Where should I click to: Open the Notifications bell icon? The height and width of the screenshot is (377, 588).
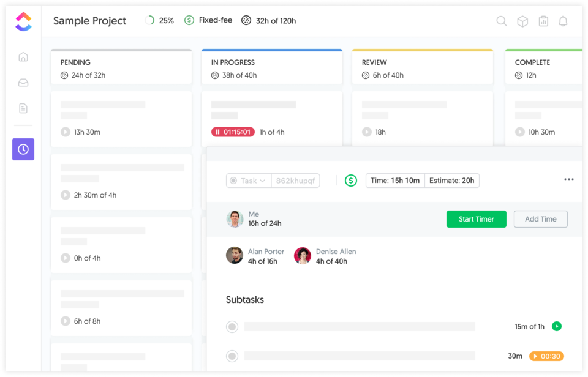pos(564,21)
